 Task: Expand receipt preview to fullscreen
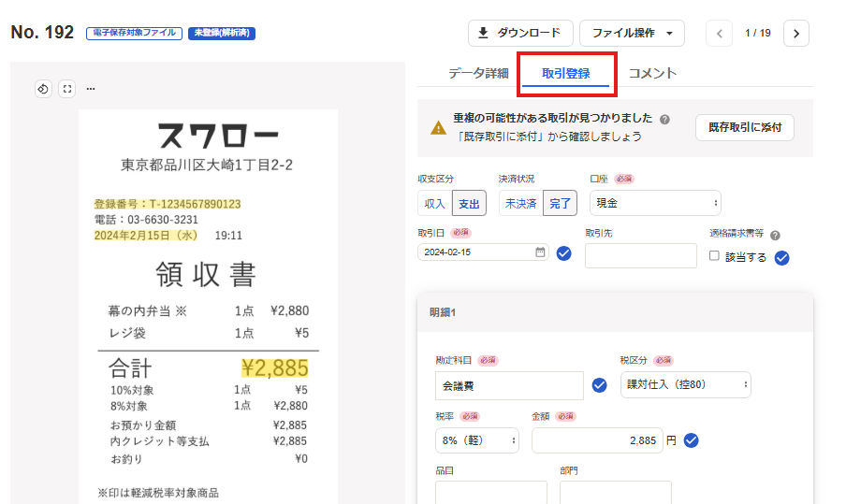coord(66,89)
